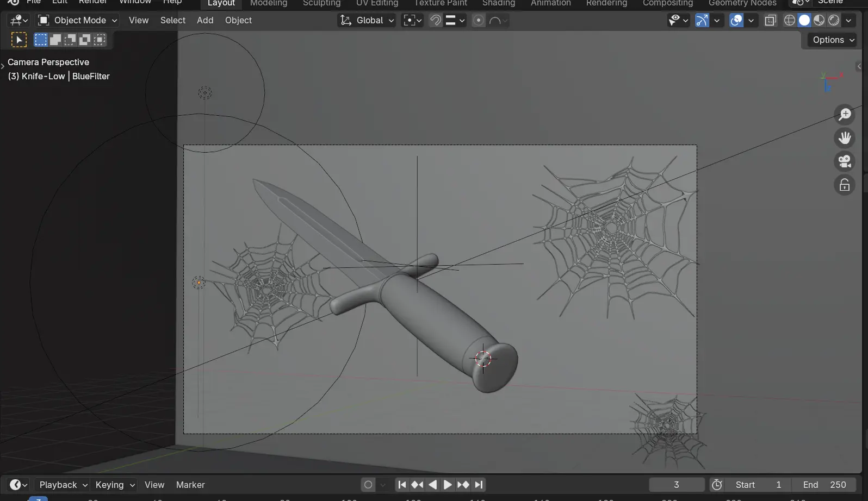Toggle X-ray mode in header
The image size is (868, 501).
tap(770, 21)
